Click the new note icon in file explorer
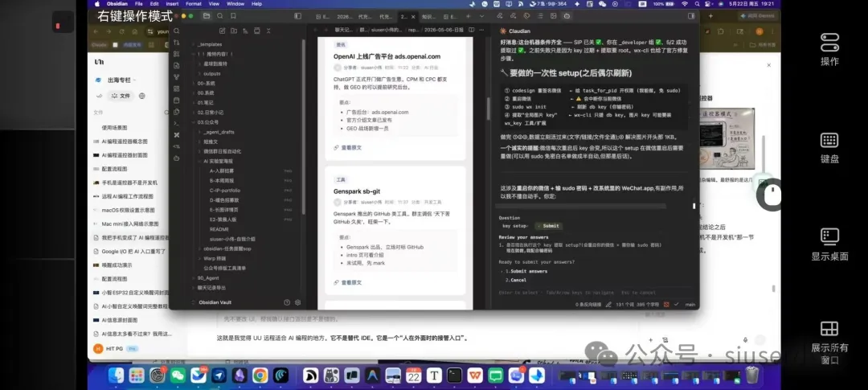The width and height of the screenshot is (868, 390). point(223,31)
